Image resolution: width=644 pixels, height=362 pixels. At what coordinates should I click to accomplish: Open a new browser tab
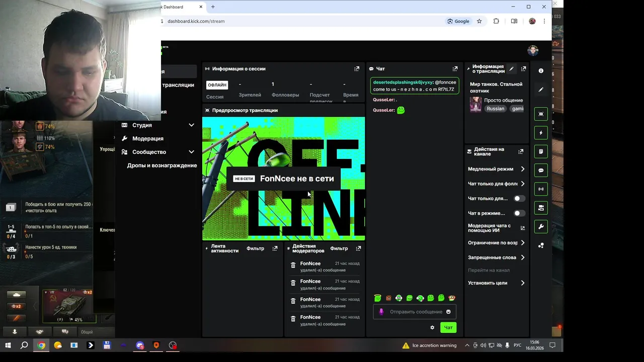pyautogui.click(x=213, y=7)
